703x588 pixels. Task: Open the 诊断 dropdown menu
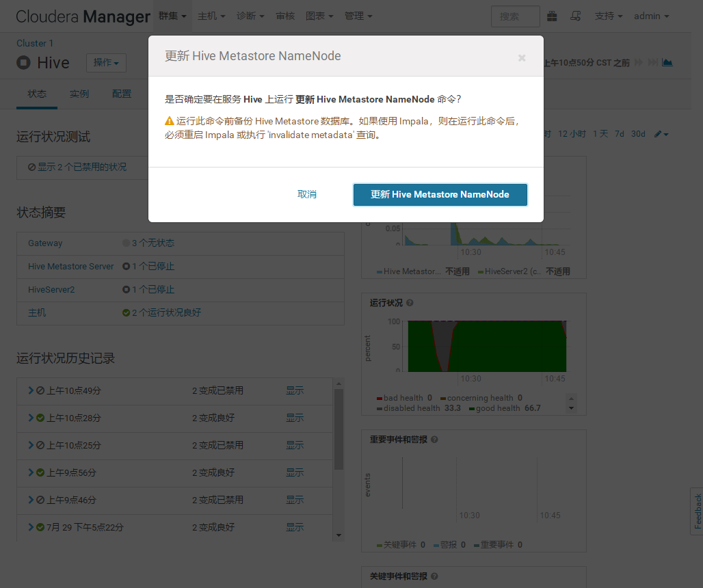[250, 16]
